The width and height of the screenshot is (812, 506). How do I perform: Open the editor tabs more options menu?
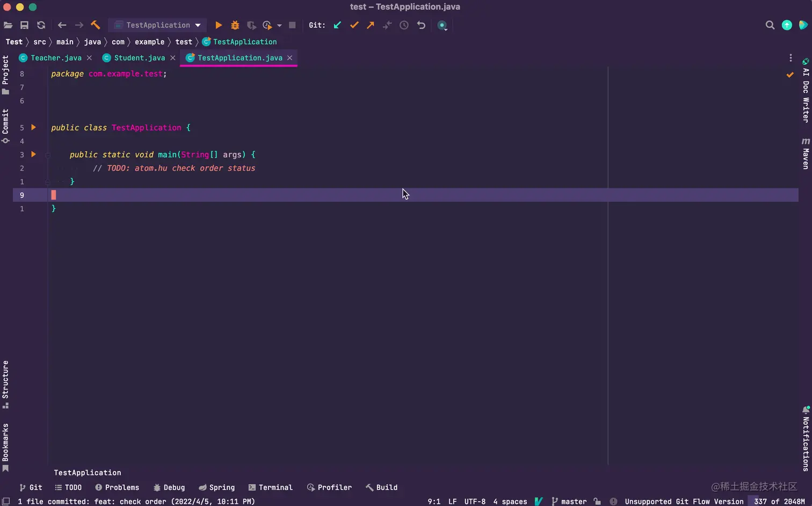791,58
